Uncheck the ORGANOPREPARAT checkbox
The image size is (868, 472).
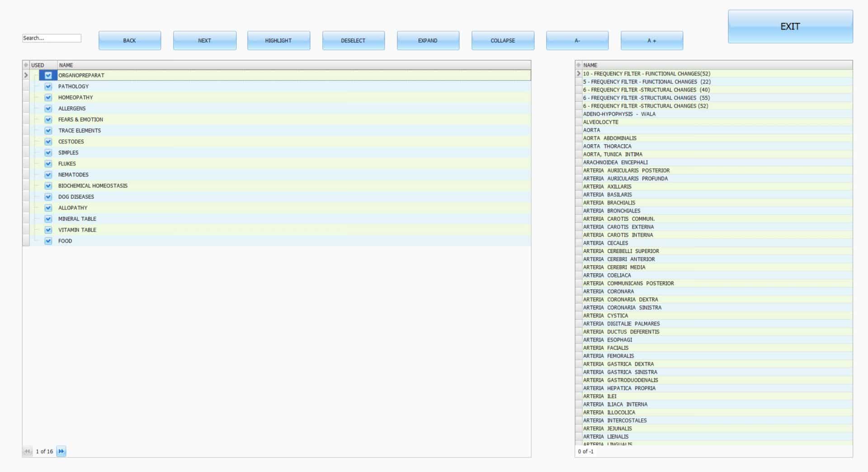point(48,76)
